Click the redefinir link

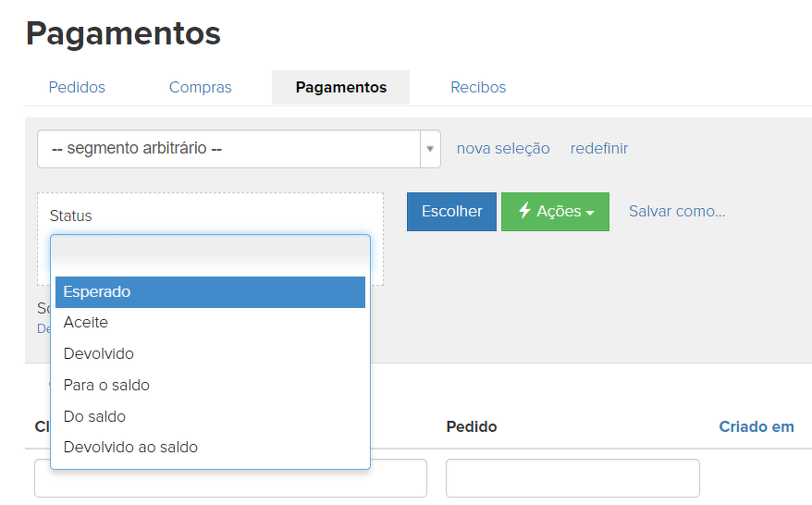pos(598,149)
